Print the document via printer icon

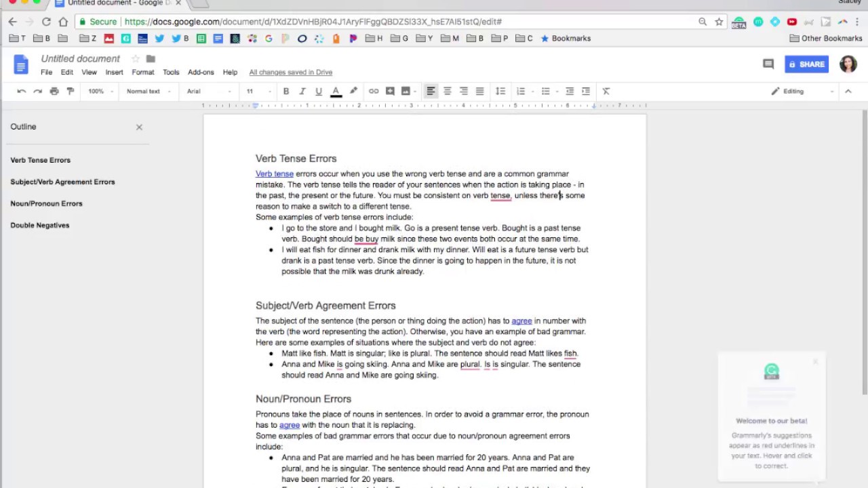54,91
